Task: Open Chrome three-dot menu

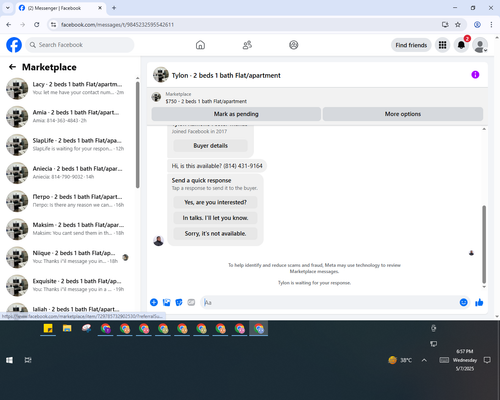Action: click(x=491, y=25)
